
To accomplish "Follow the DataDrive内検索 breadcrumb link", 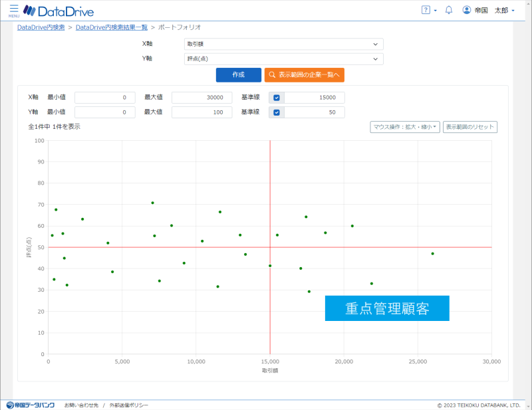I will 41,27.
